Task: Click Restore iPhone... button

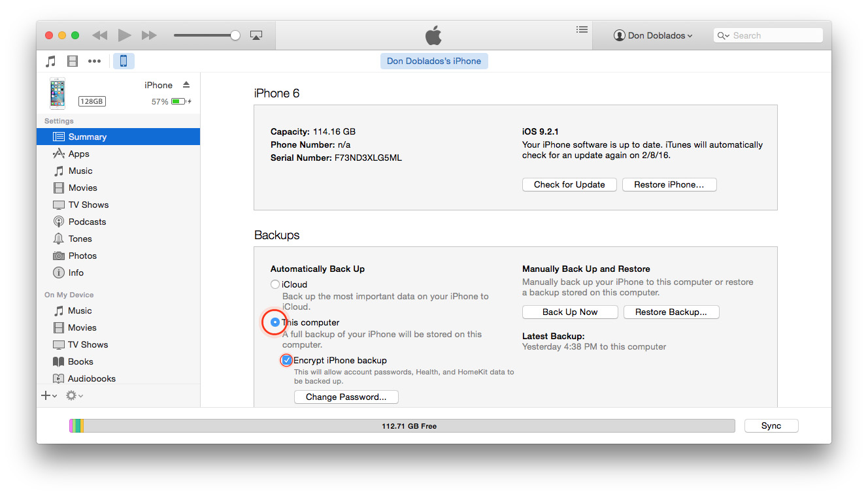Action: click(x=669, y=184)
